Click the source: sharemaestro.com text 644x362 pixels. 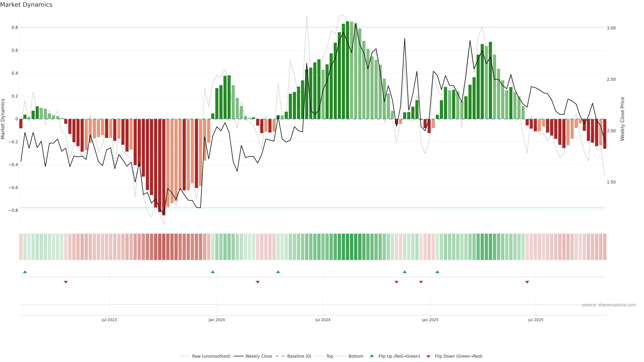[x=609, y=305]
